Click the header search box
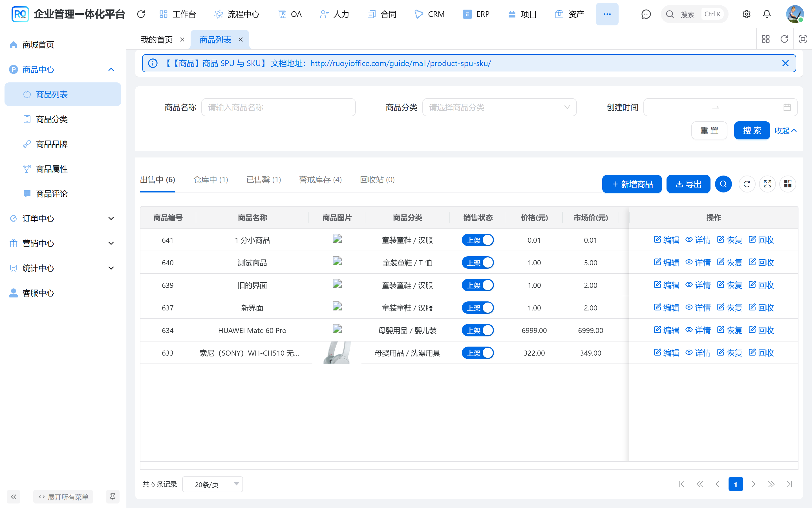Viewport: 812px width, 508px height. (694, 14)
